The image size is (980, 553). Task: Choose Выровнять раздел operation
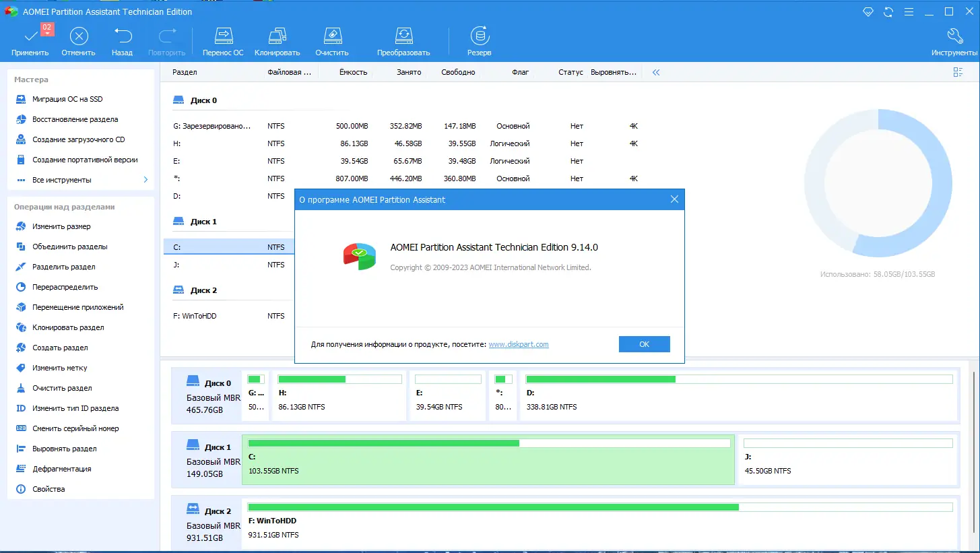click(x=65, y=449)
